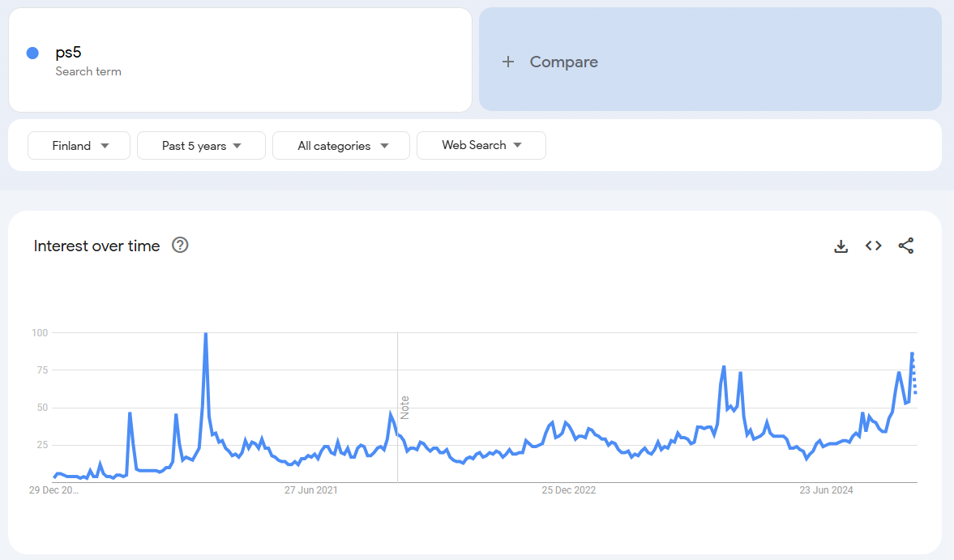This screenshot has width=954, height=560.
Task: Open the Finland region dropdown
Action: pyautogui.click(x=79, y=146)
